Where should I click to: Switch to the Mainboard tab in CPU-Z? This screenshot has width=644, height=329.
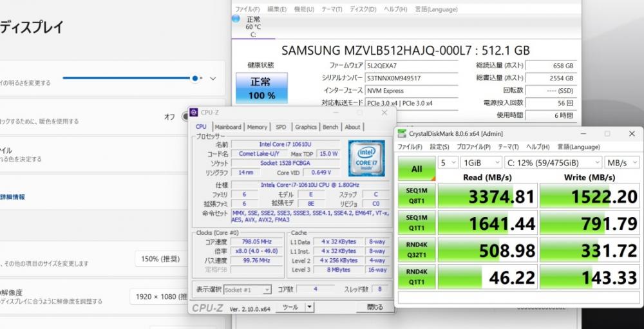[228, 127]
